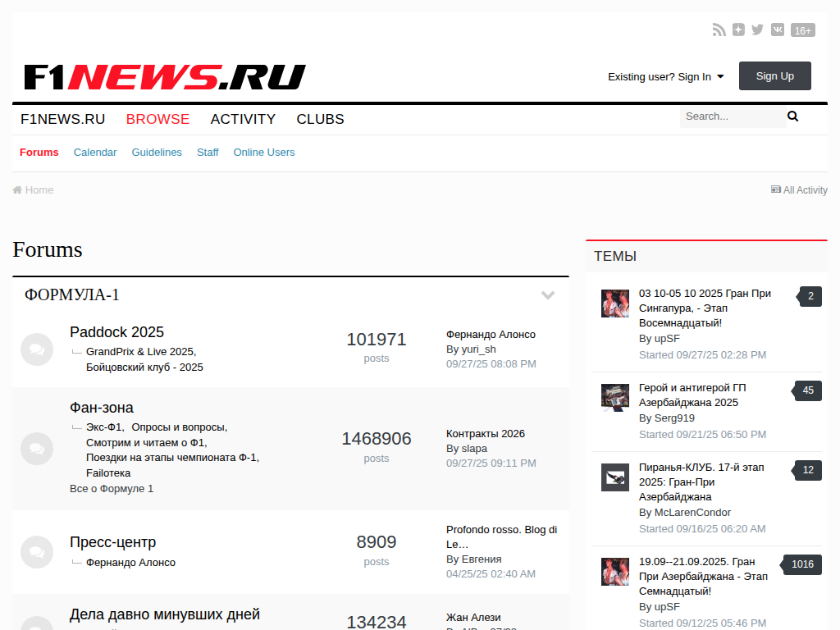Click the F1NEWS.RU logo
The width and height of the screenshot is (840, 630).
click(x=164, y=77)
